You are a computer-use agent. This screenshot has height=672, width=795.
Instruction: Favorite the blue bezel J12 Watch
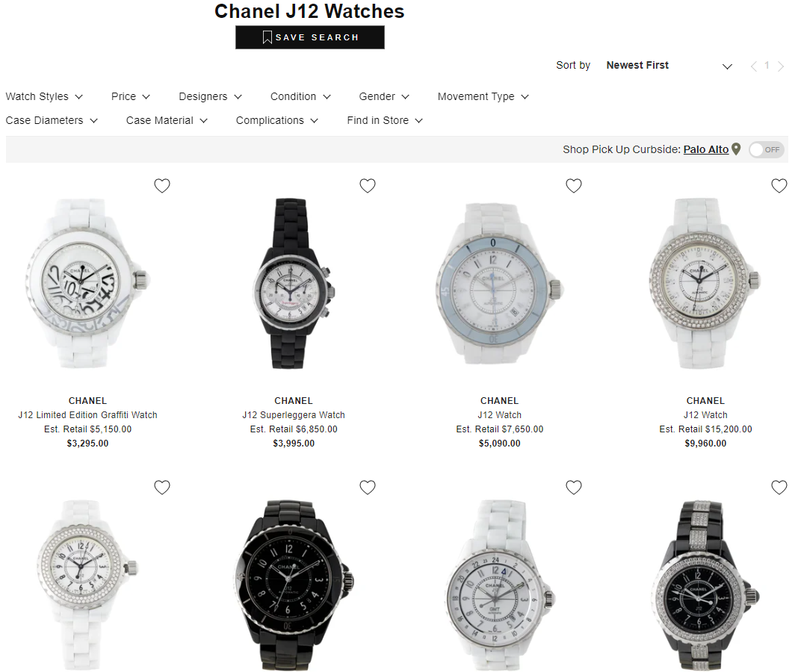[x=573, y=186]
